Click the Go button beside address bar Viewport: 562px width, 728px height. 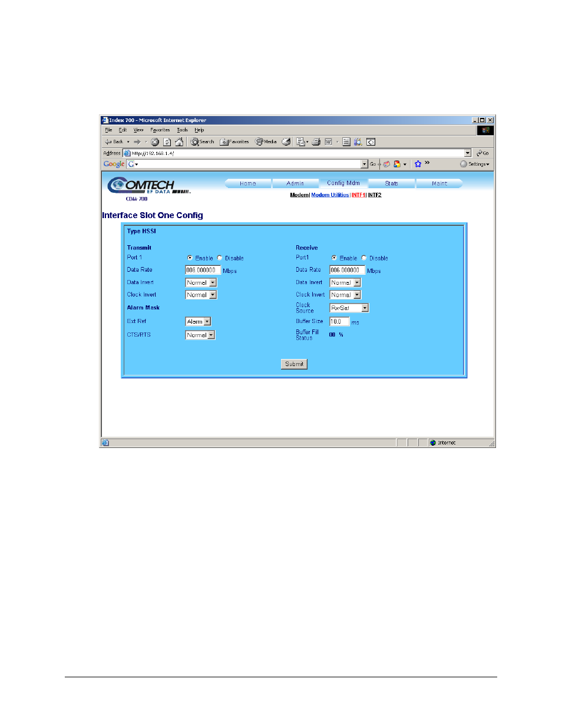pos(483,153)
